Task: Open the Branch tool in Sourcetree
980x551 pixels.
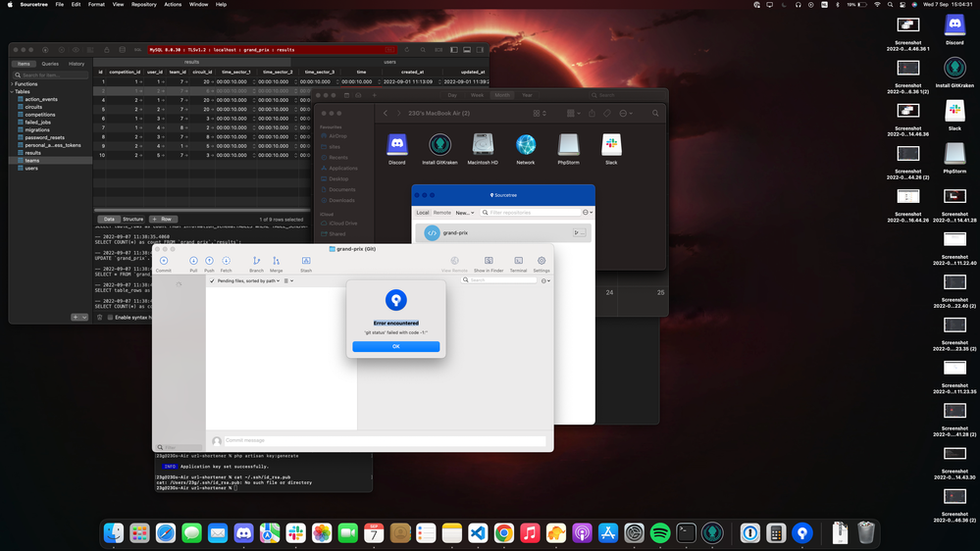Action: pyautogui.click(x=256, y=263)
